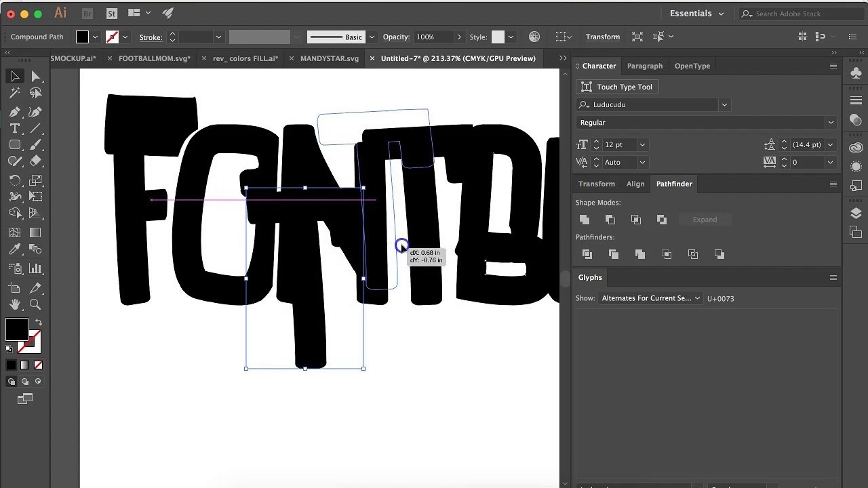
Task: Apply the Minus Back pathfinder
Action: (719, 254)
